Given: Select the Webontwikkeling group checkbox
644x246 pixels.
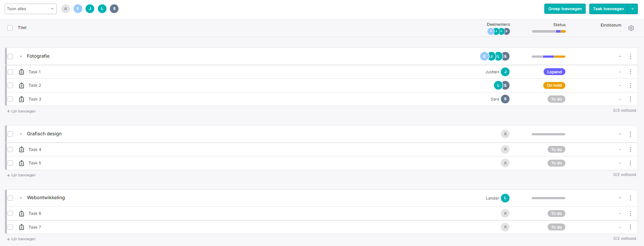Looking at the screenshot, I should (11, 198).
